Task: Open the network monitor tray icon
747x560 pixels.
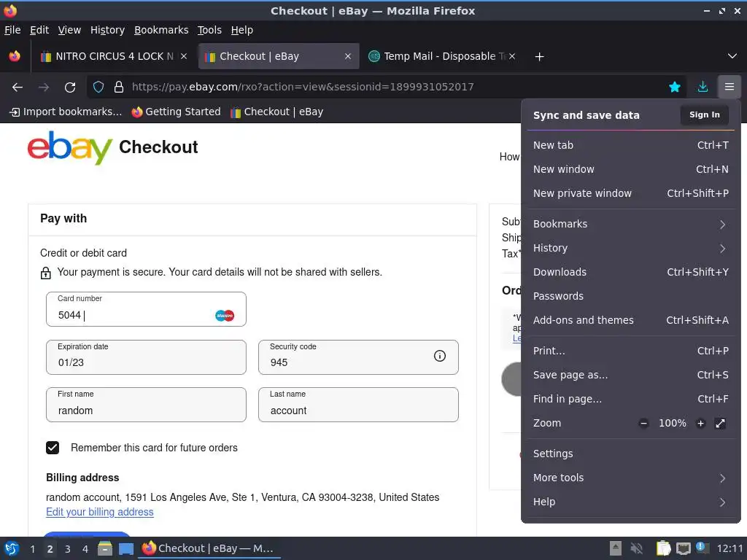Action: 683,549
